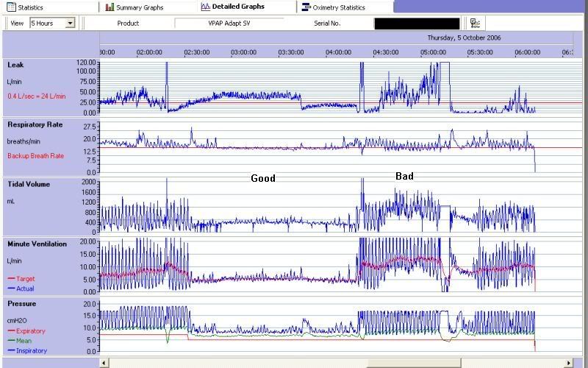Click the VPAP Adapt SV product field
This screenshot has width=588, height=368.
point(229,24)
